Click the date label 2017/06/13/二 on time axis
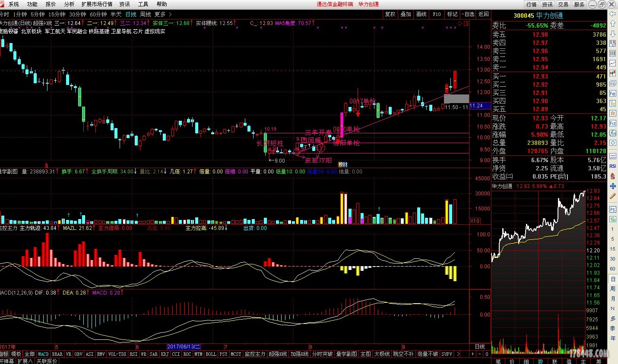Viewport: 618px width, 364px height. coord(184,347)
